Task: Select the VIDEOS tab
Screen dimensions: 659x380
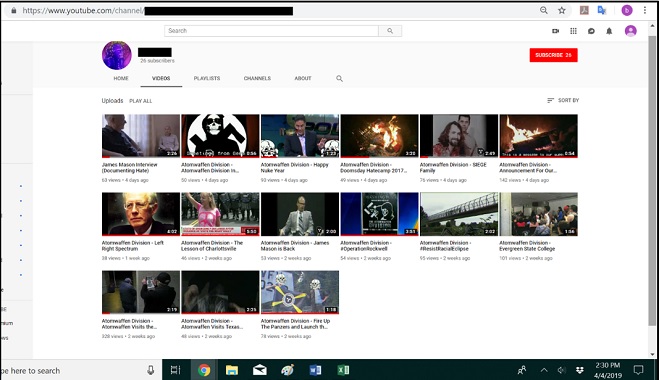Action: click(x=161, y=79)
